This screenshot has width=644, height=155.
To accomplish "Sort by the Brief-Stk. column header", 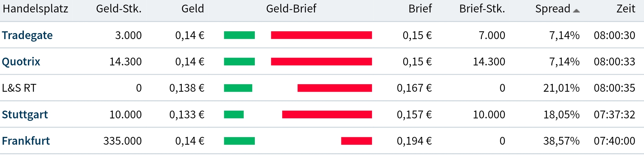I will 482,9.
